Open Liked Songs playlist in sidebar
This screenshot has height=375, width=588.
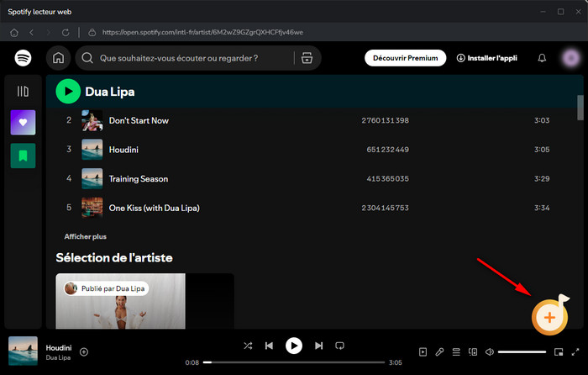click(x=23, y=122)
